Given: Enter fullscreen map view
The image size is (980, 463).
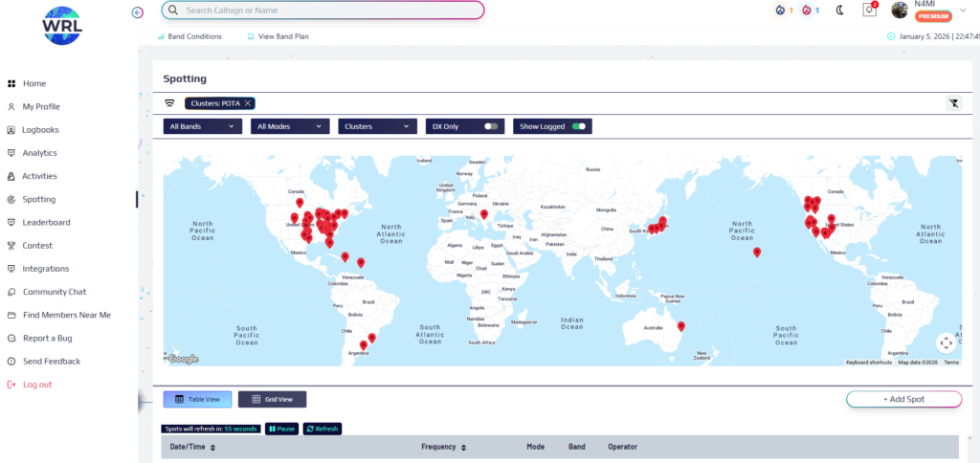Looking at the screenshot, I should pos(946,342).
